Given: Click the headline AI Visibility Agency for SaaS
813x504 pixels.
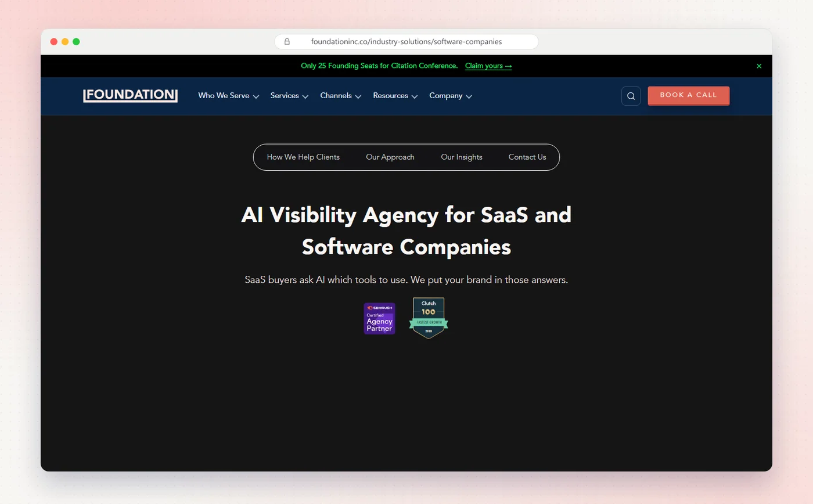Looking at the screenshot, I should [x=406, y=231].
